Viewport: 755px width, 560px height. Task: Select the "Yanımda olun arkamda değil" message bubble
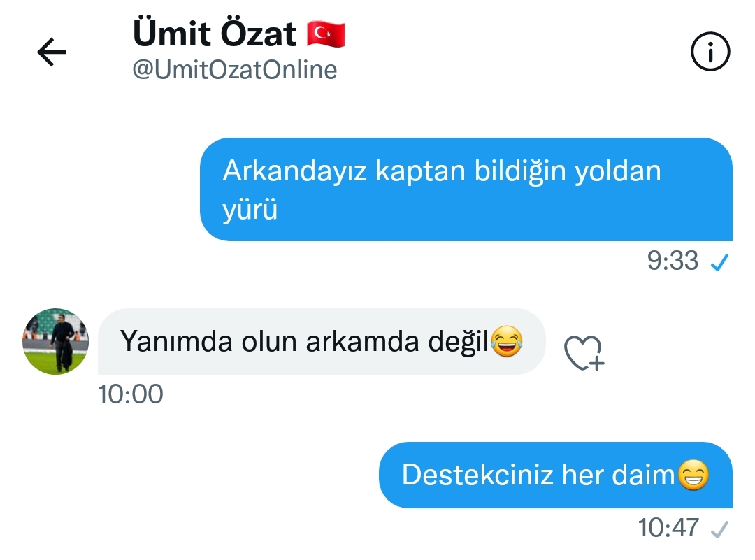pyautogui.click(x=322, y=341)
